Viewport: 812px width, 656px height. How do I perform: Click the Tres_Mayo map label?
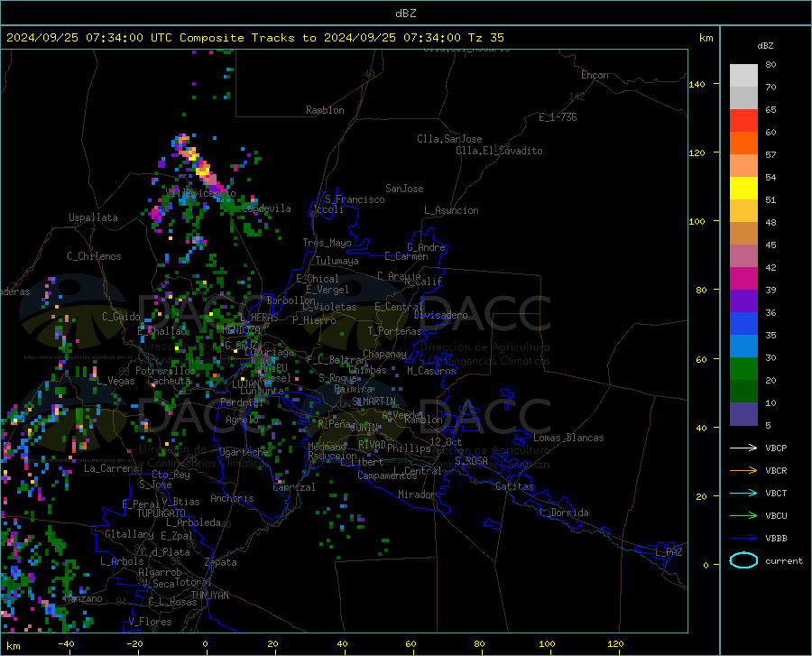(x=327, y=243)
